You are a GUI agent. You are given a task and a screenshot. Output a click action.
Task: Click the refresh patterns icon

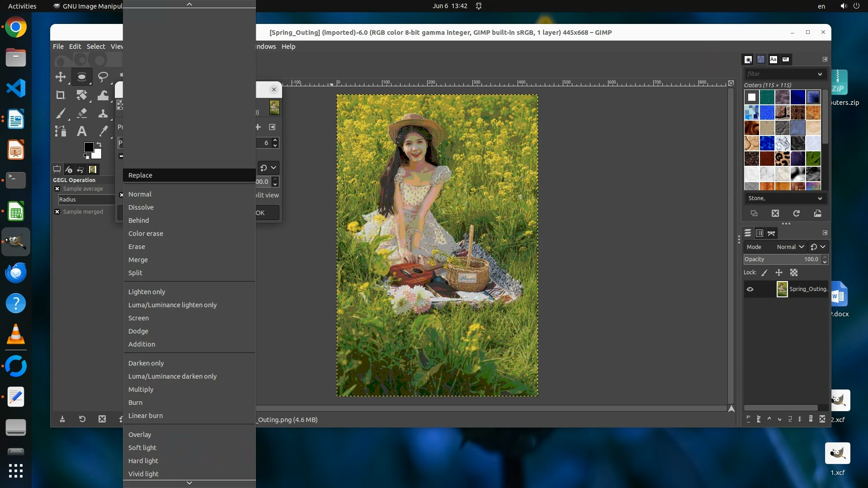point(797,213)
